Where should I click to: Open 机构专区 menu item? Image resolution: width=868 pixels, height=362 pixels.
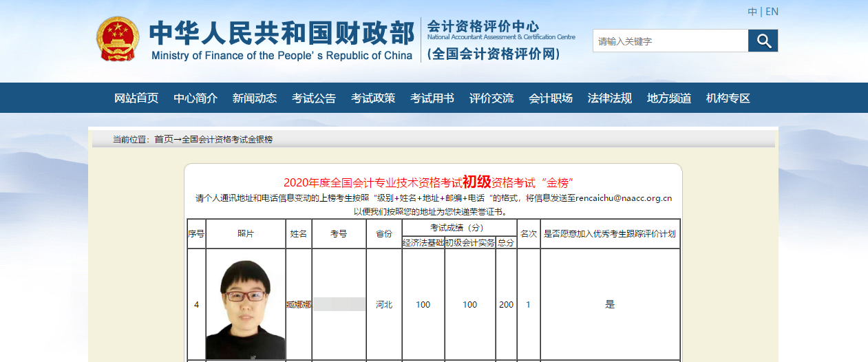728,98
